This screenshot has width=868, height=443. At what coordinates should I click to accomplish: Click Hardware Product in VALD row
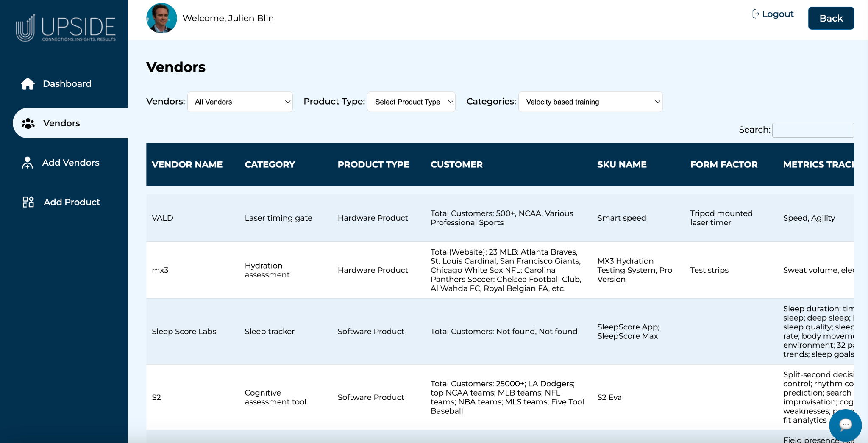pyautogui.click(x=373, y=218)
